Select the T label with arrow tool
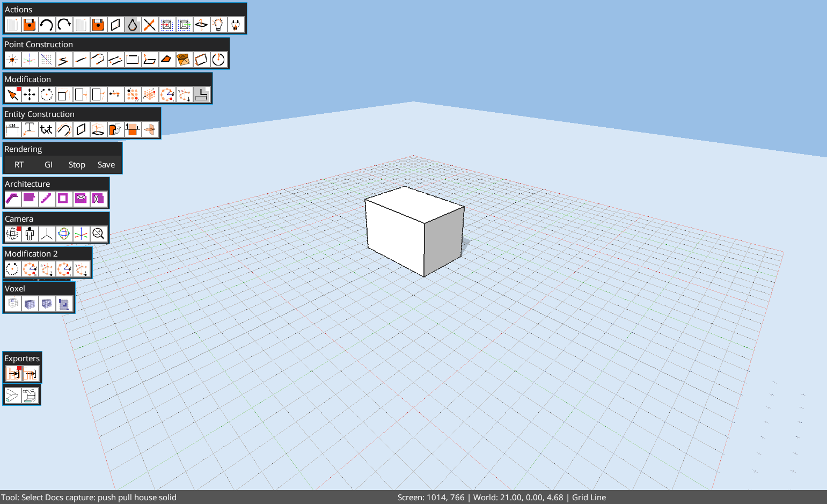This screenshot has height=504, width=827. [30, 129]
